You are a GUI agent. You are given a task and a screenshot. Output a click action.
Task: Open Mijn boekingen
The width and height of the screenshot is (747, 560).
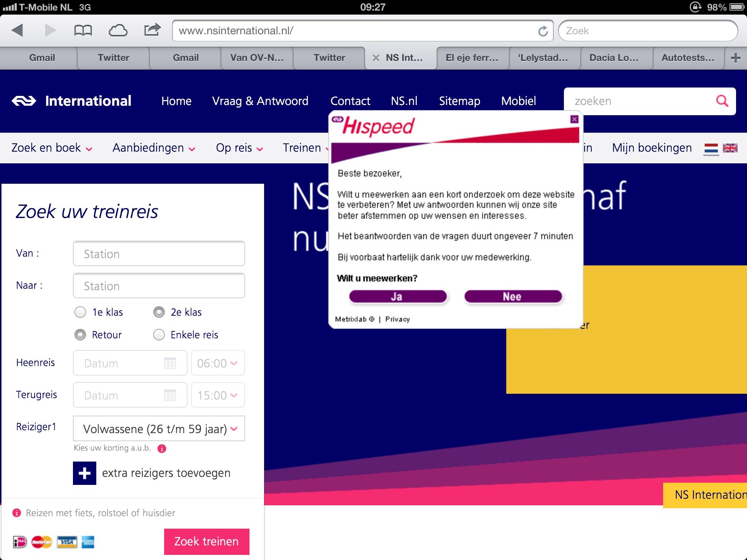652,148
